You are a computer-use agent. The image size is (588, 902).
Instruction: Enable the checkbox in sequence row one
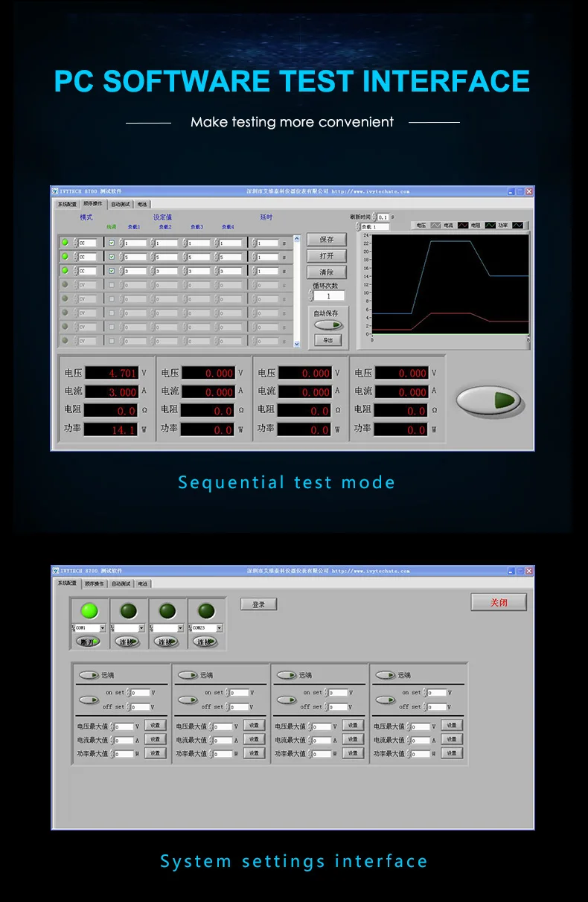click(x=112, y=243)
